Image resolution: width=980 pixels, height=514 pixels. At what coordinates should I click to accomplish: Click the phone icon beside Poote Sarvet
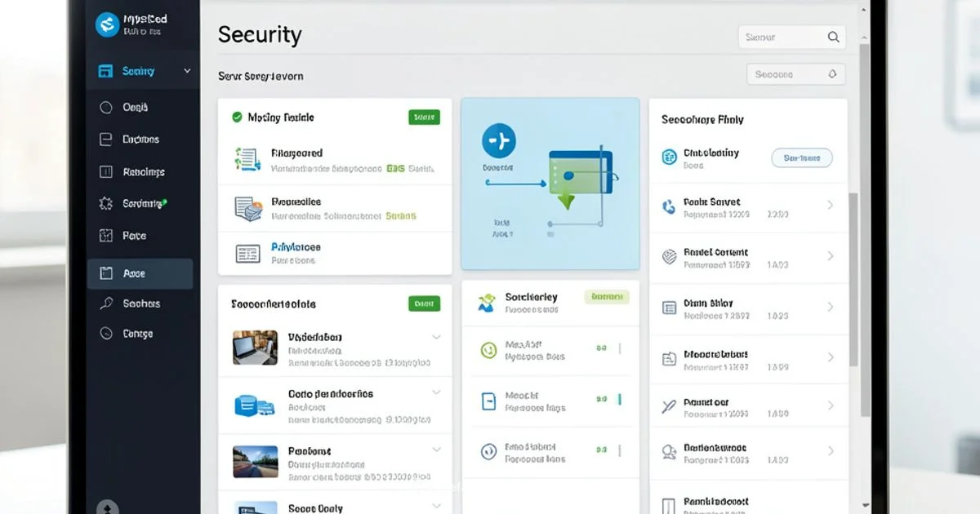coord(669,207)
